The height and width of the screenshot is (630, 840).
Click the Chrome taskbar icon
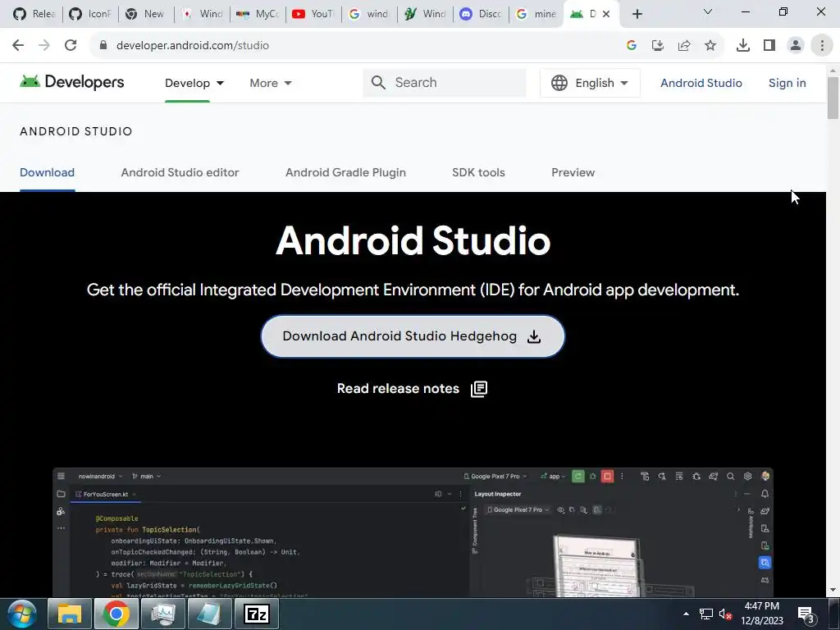tap(116, 614)
